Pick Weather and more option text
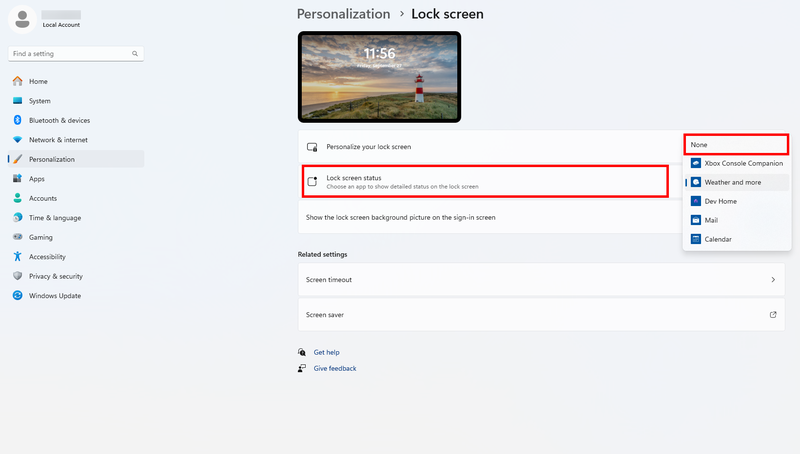 pyautogui.click(x=733, y=182)
